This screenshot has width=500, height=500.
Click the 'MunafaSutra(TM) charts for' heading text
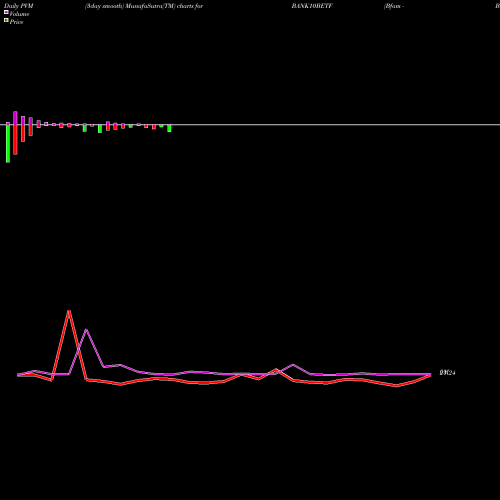click(x=164, y=6)
